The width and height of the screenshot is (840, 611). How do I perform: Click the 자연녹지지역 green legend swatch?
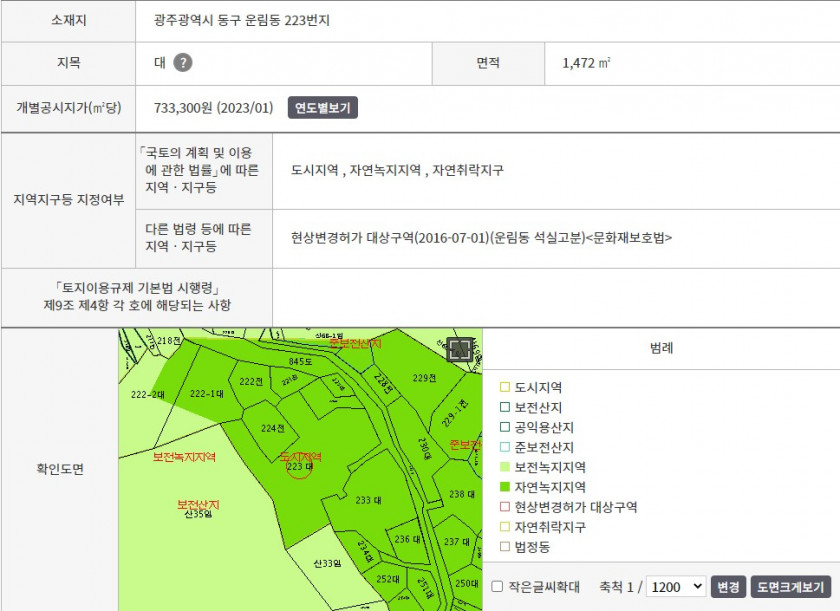click(505, 487)
